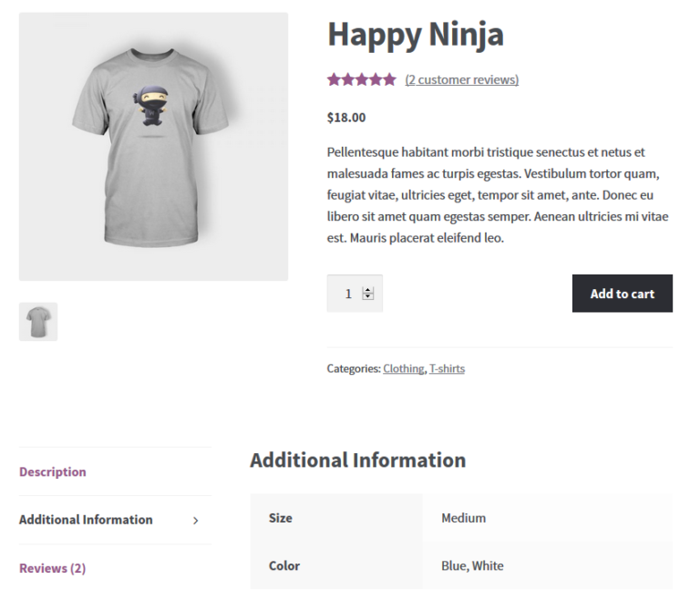Click the Happy Ninja product title
Viewport: 700px width, 590px height.
[x=415, y=35]
